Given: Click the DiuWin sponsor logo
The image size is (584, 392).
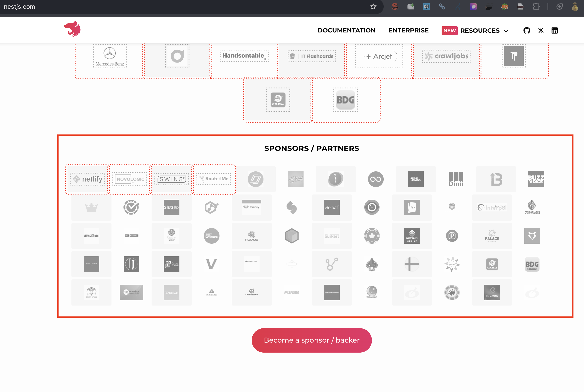Looking at the screenshot, I should click(171, 292).
